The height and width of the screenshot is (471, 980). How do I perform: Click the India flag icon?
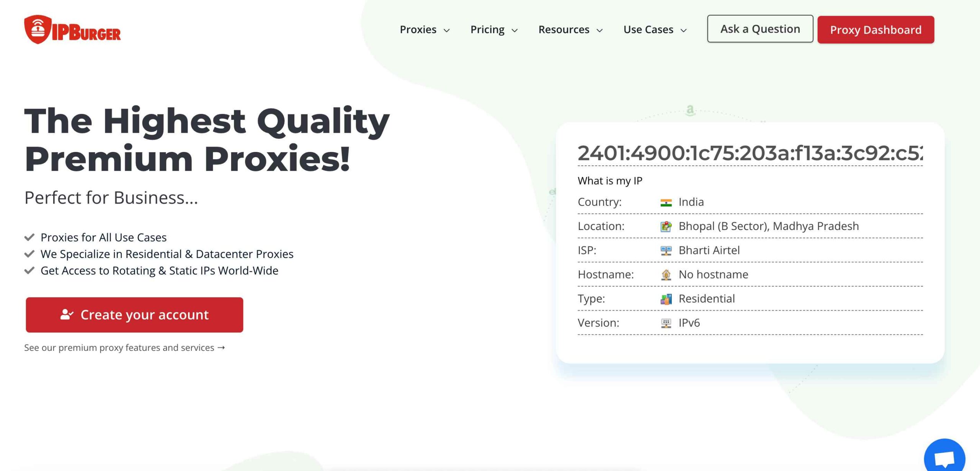click(666, 202)
